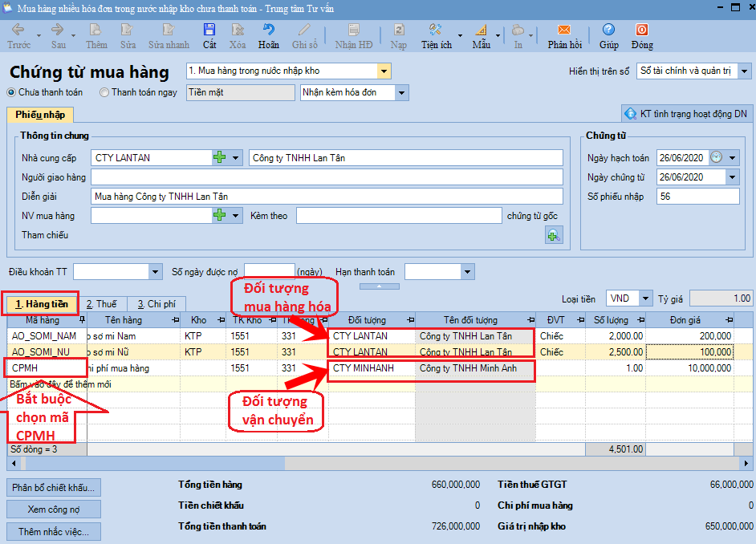
Task: Open Hạn thanh toán dropdown
Action: coord(467,272)
